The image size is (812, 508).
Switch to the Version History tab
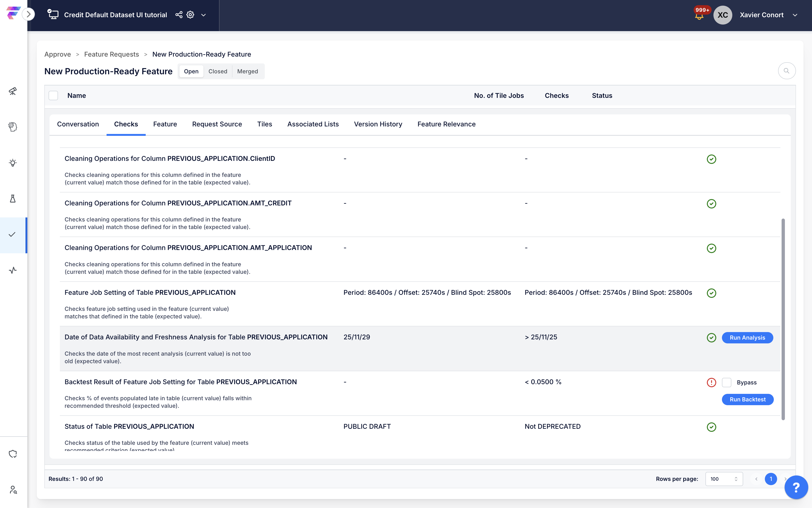[x=378, y=124]
